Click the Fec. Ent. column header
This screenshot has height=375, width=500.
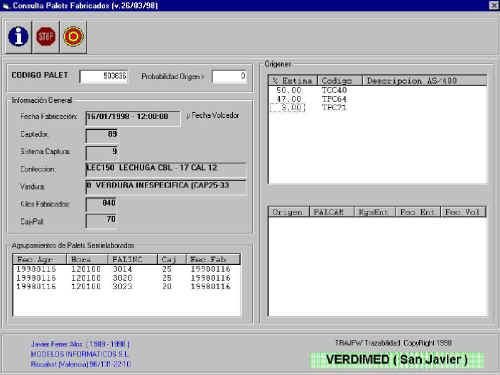pos(418,212)
